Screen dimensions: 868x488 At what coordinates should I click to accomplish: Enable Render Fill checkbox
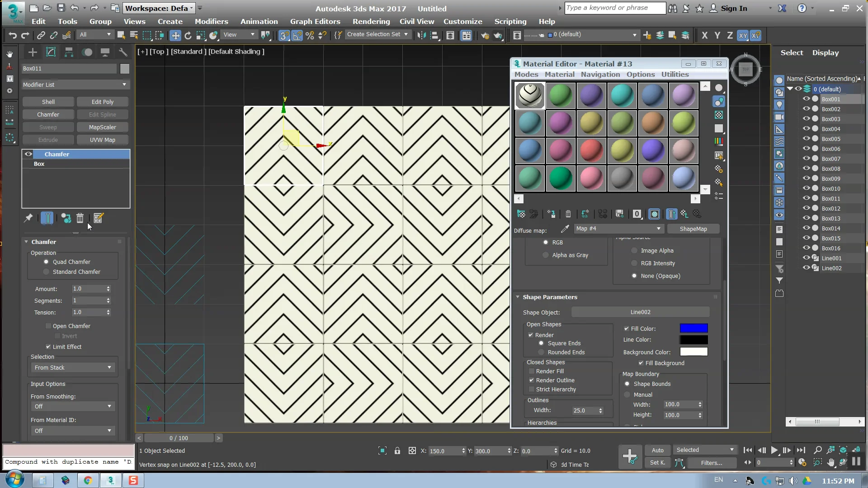tap(532, 371)
